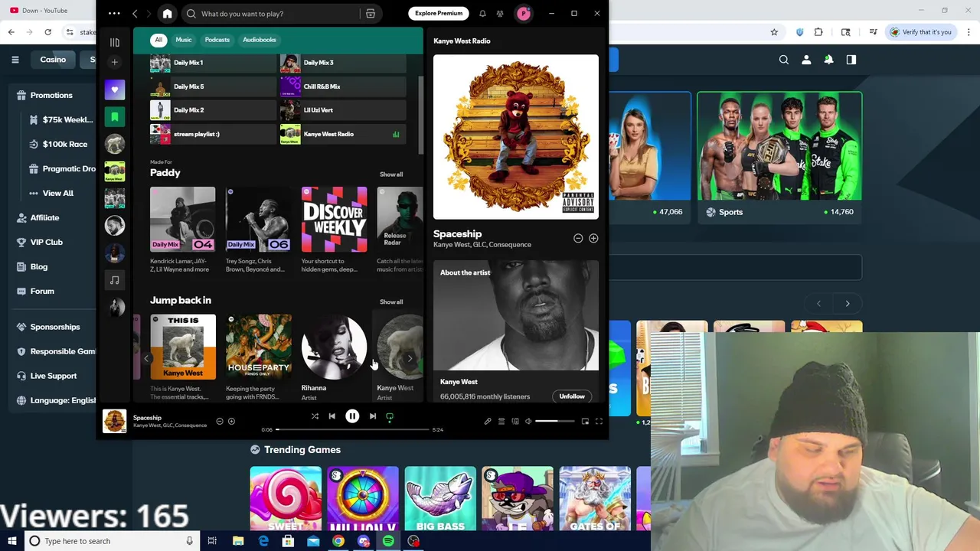
Task: Go back in Spotify navigation
Action: click(x=135, y=14)
